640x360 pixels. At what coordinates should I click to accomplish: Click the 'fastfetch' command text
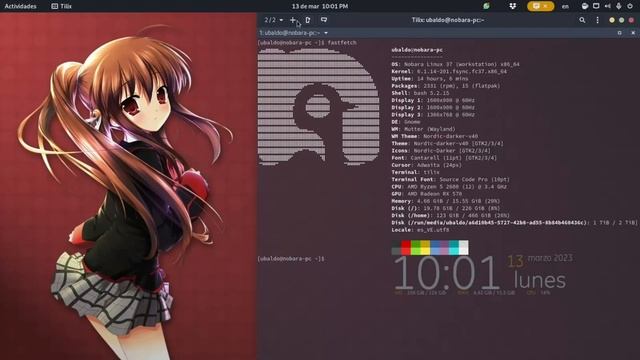pyautogui.click(x=342, y=42)
